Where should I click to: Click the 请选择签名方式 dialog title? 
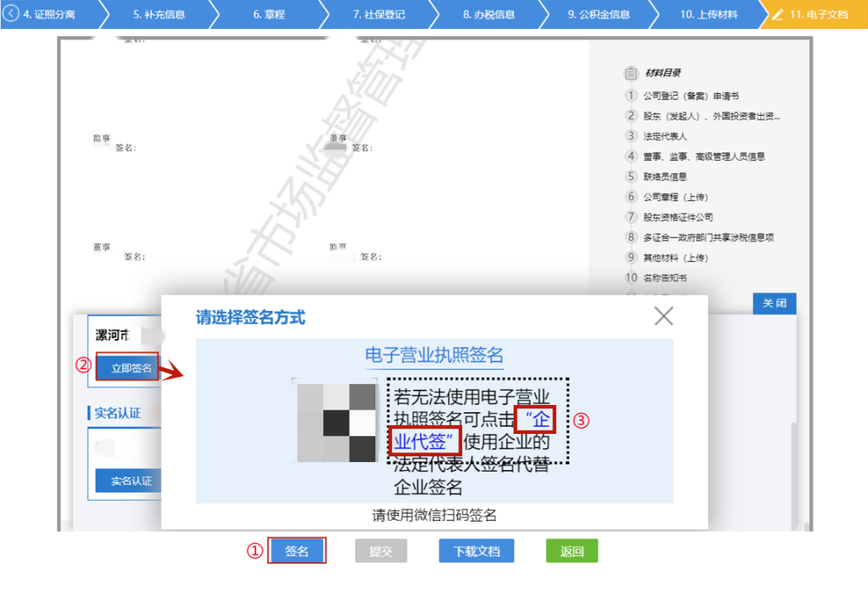tap(250, 317)
